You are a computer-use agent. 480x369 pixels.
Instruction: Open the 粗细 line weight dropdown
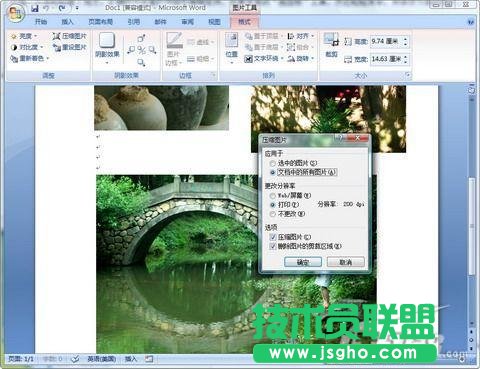pos(201,59)
